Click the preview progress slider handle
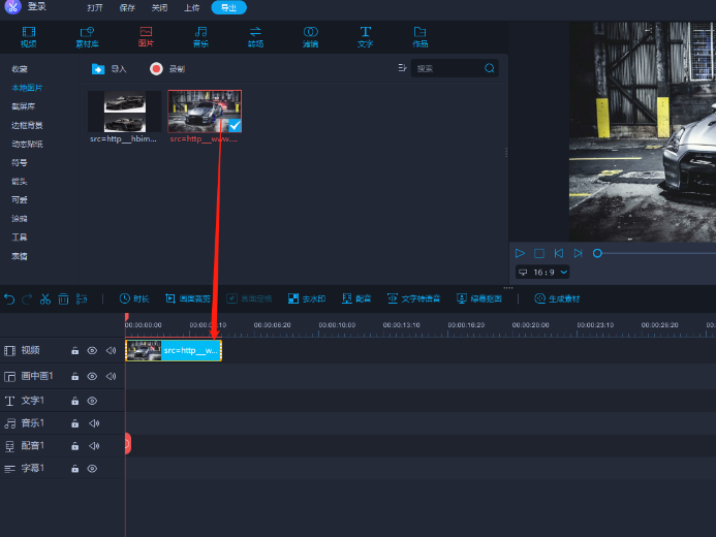Image resolution: width=716 pixels, height=537 pixels. (597, 253)
